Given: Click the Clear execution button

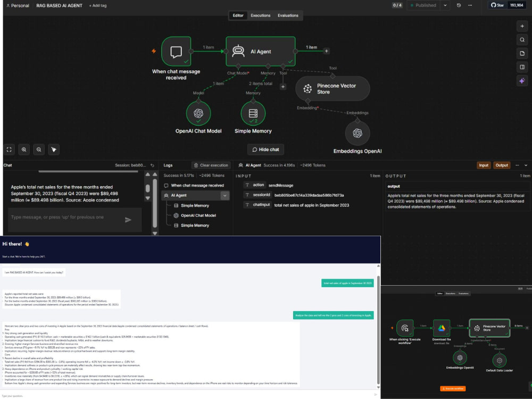Looking at the screenshot, I should click(x=211, y=165).
